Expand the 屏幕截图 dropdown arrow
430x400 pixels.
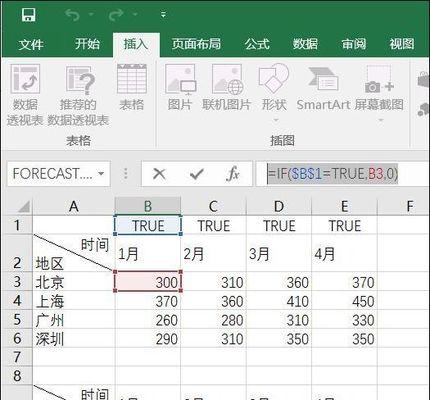coord(381,120)
